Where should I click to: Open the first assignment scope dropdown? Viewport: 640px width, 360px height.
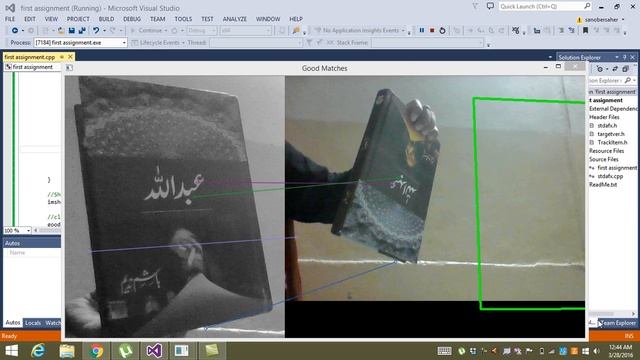coord(33,67)
